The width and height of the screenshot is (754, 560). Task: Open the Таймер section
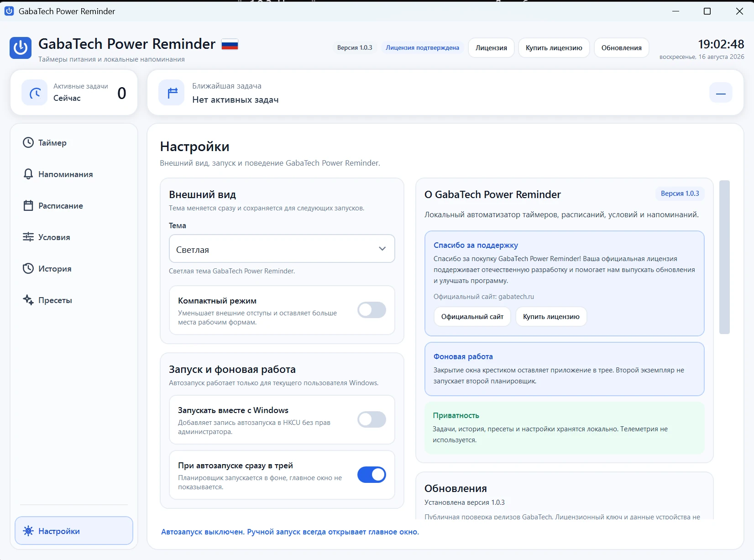tap(74, 142)
